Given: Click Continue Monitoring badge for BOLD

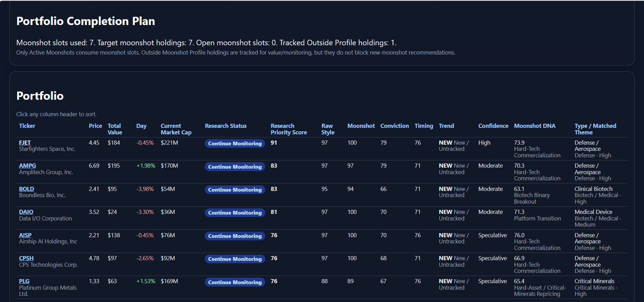Looking at the screenshot, I should (235, 190).
